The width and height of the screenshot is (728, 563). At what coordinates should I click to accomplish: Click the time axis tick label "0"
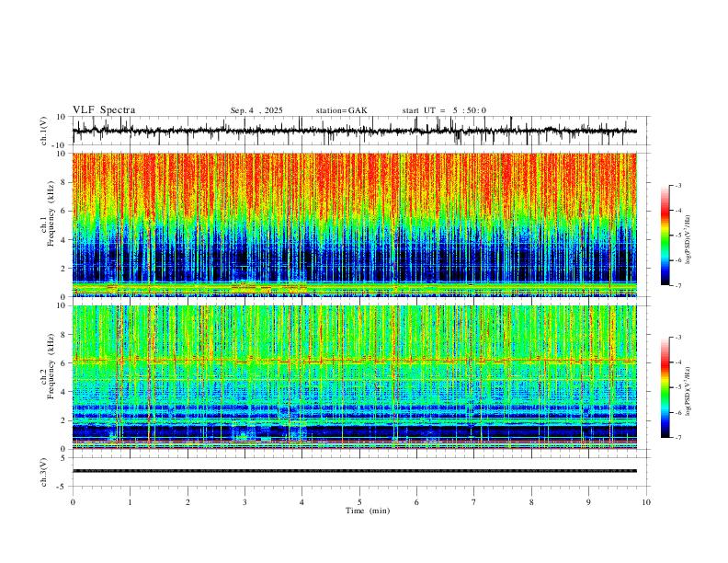(x=73, y=502)
